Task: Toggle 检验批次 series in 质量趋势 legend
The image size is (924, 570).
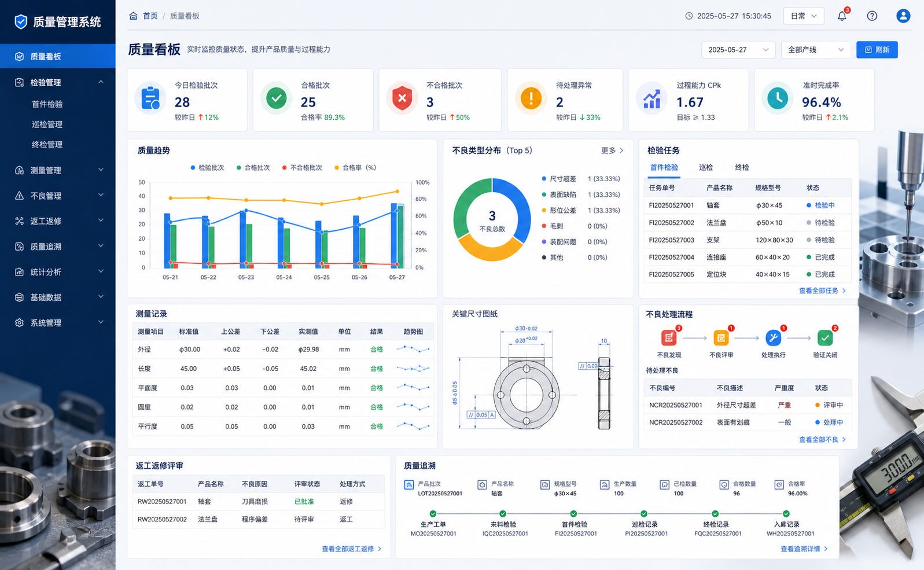Action: tap(207, 168)
